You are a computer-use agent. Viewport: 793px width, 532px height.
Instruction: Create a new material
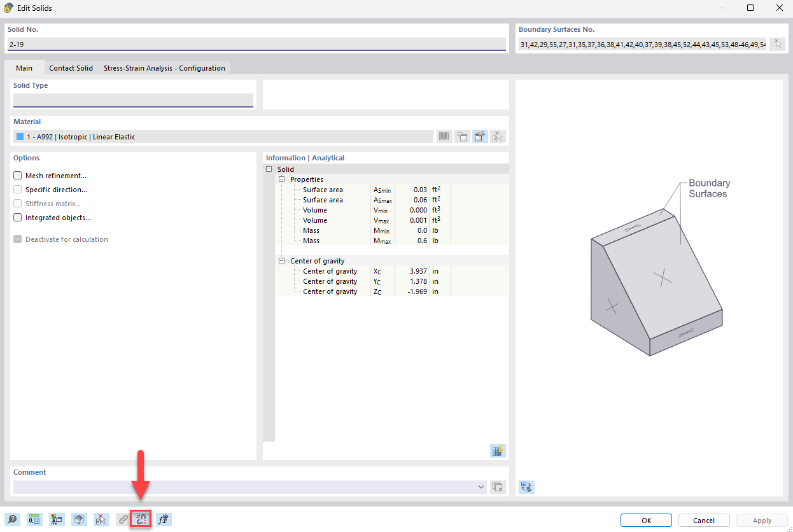pyautogui.click(x=462, y=136)
